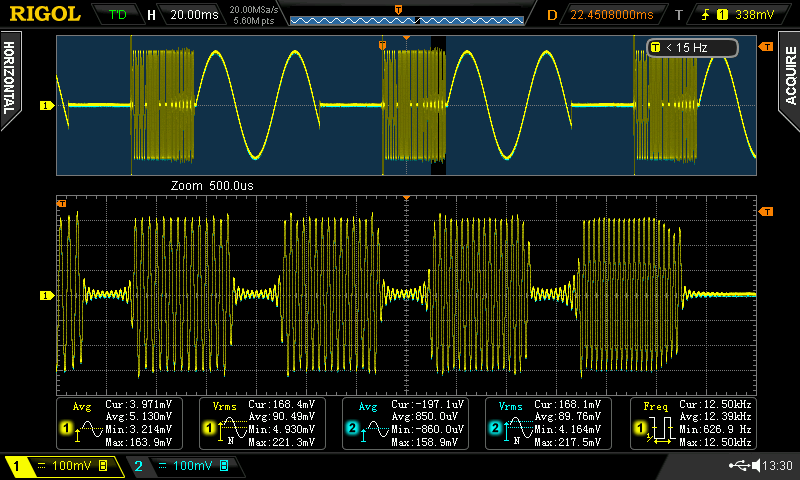
Task: Click the Min:626.9 Hz reading
Action: click(715, 430)
